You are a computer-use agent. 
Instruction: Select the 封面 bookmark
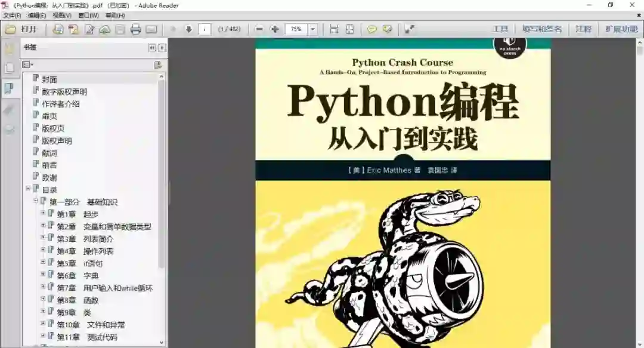(x=49, y=79)
